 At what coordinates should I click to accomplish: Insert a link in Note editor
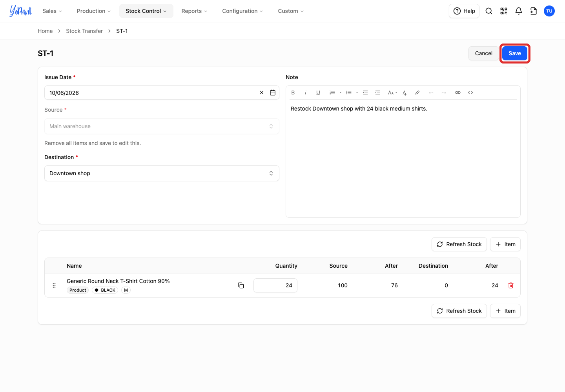pos(458,93)
